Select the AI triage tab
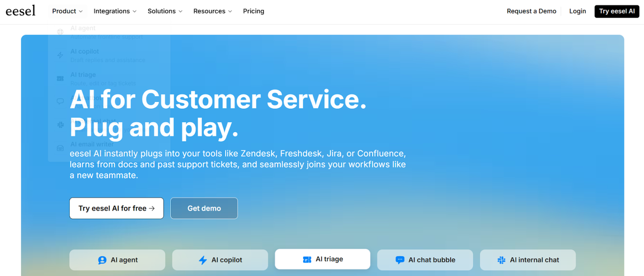 [x=323, y=259]
